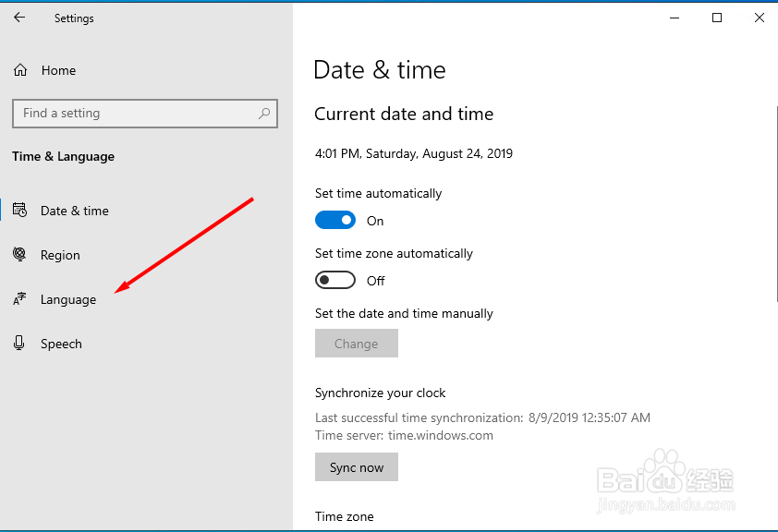Minimize the Settings window
The width and height of the screenshot is (778, 532).
click(x=675, y=18)
